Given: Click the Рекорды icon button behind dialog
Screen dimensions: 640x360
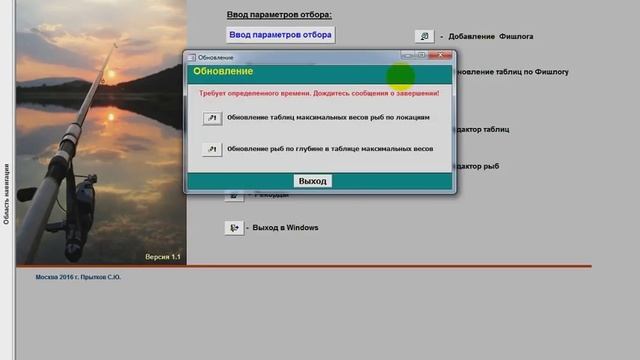Looking at the screenshot, I should pos(234,196).
